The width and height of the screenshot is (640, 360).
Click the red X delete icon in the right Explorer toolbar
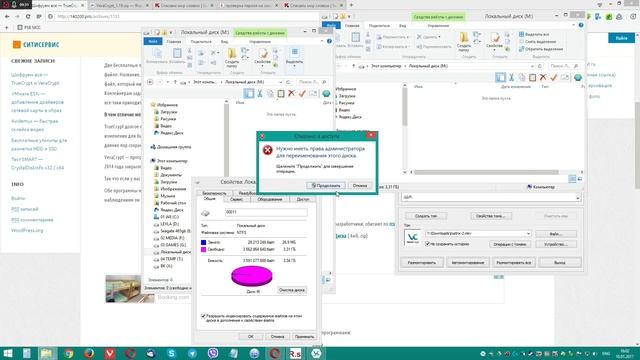click(x=543, y=77)
